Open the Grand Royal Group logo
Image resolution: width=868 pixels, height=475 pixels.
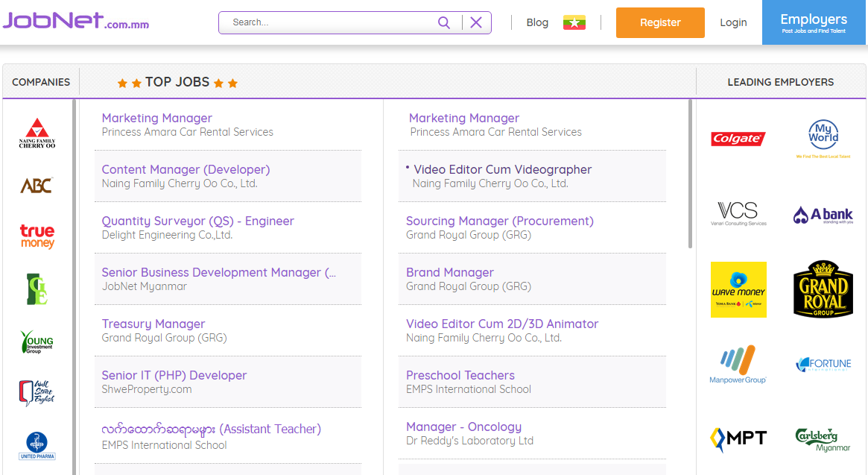click(x=823, y=289)
